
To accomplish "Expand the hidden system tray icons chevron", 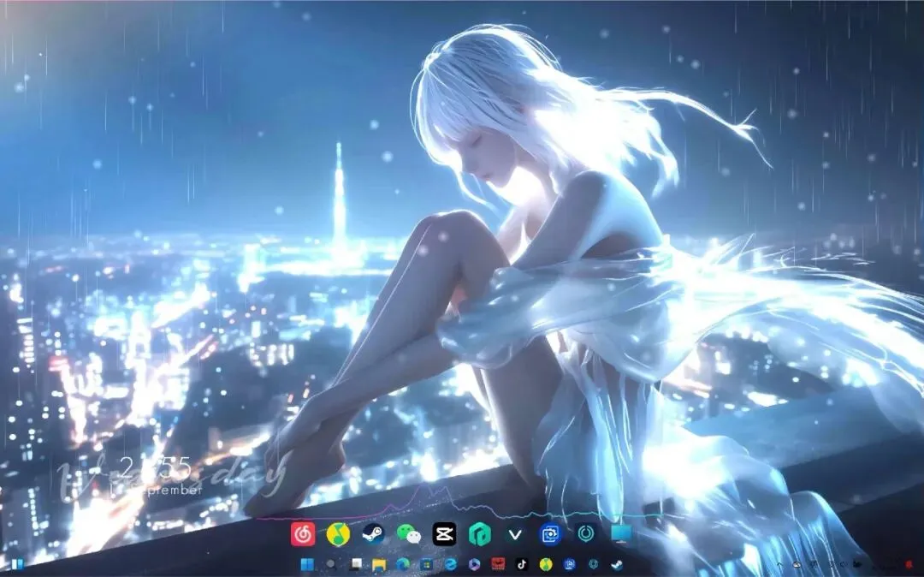I will (780, 565).
